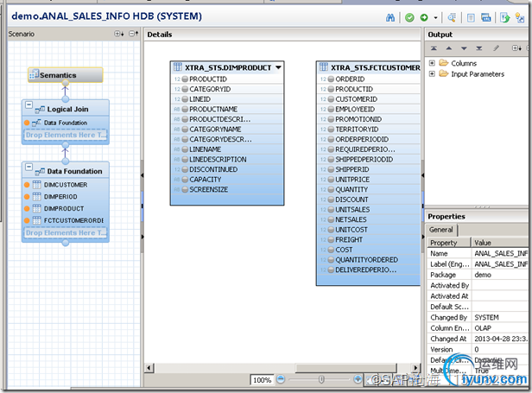Click the 100% zoom input field
Screen dimensions: 532x393
[262, 379]
